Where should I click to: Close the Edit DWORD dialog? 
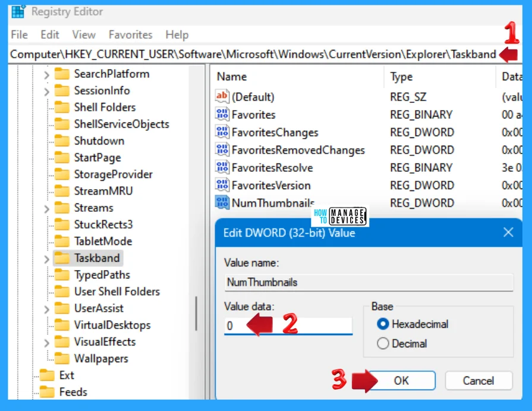508,233
